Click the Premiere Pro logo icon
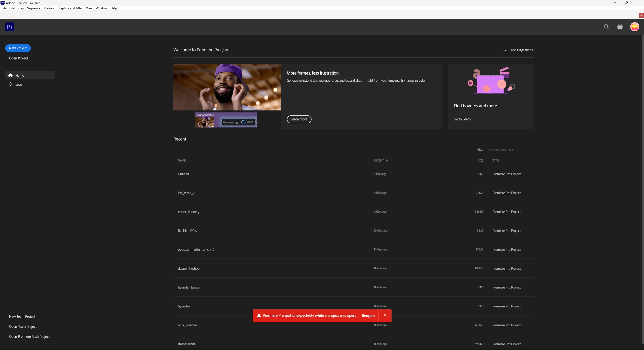Image resolution: width=644 pixels, height=350 pixels. tap(10, 27)
